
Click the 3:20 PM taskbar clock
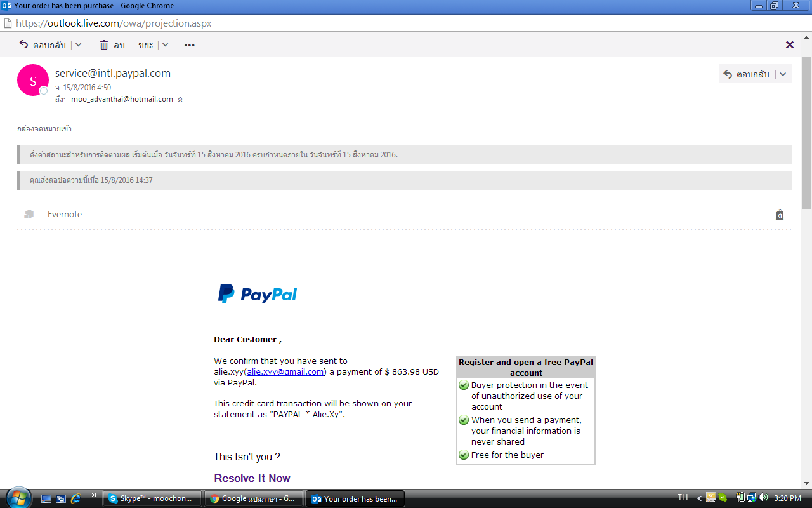click(x=787, y=498)
